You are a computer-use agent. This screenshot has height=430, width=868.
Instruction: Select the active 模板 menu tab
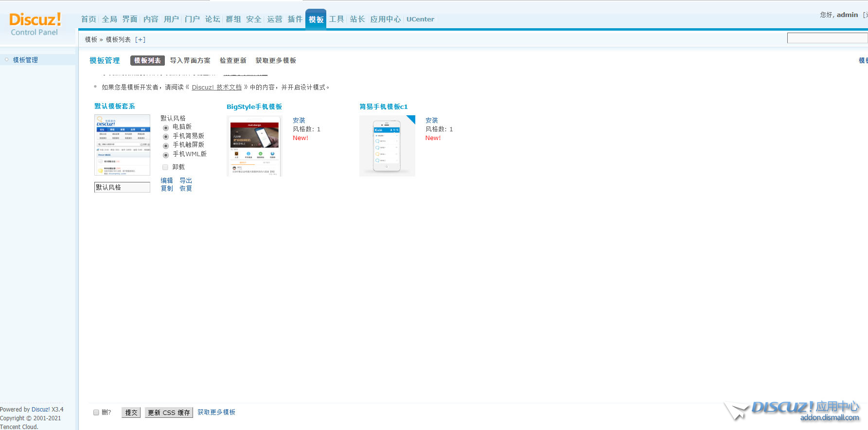[x=316, y=19]
